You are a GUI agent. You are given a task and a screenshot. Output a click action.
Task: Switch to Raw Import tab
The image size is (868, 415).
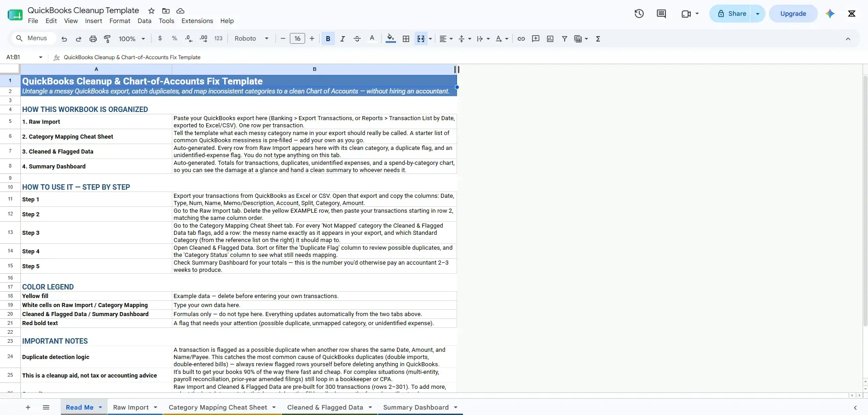click(131, 407)
